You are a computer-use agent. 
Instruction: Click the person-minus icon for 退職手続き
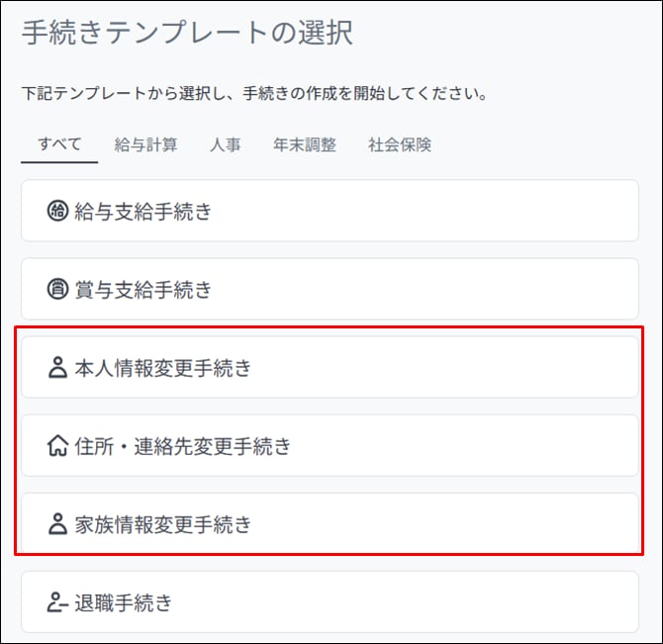pos(57,602)
